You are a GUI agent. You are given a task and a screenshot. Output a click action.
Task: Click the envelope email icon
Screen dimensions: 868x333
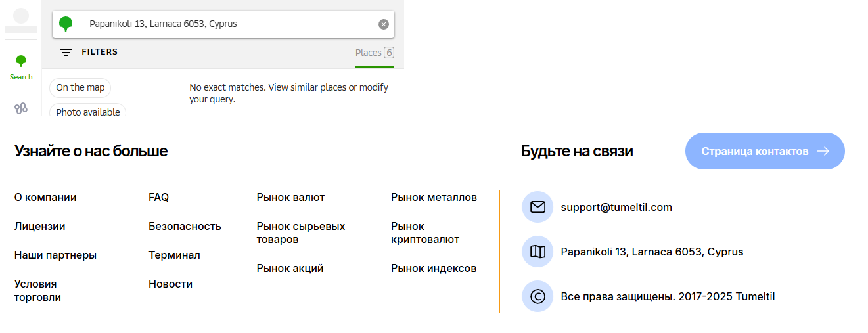[537, 208]
